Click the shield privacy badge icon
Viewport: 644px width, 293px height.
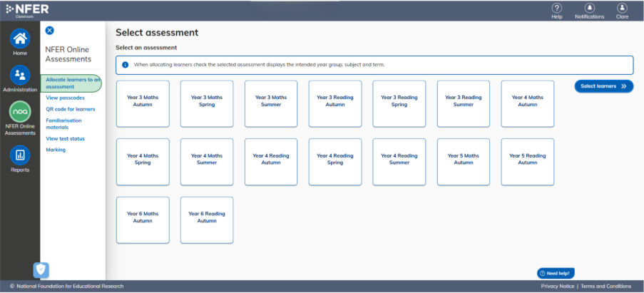pyautogui.click(x=41, y=269)
